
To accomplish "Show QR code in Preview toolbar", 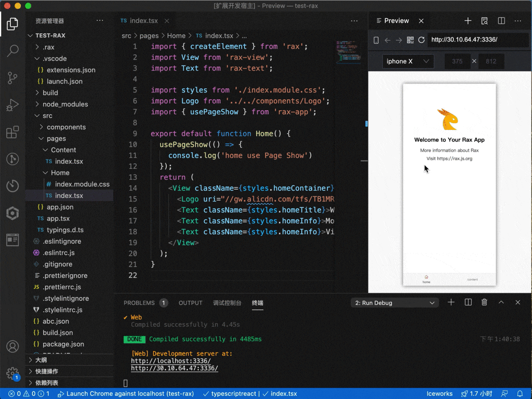I will point(410,40).
